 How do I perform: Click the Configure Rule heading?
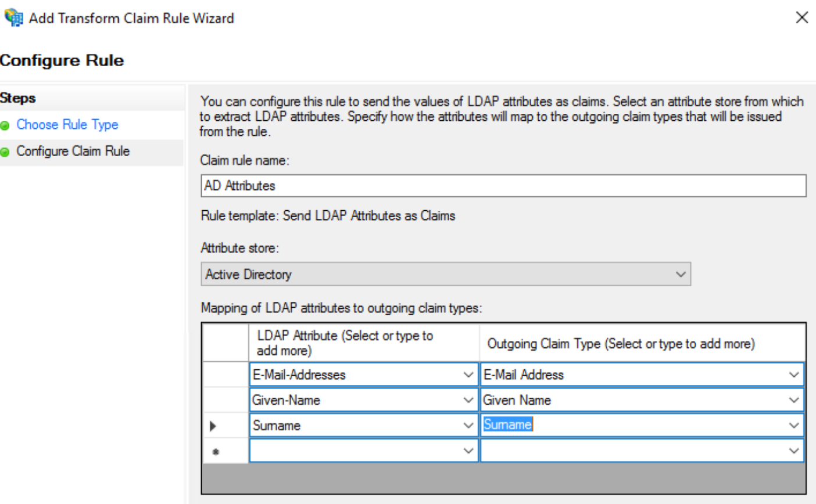62,60
